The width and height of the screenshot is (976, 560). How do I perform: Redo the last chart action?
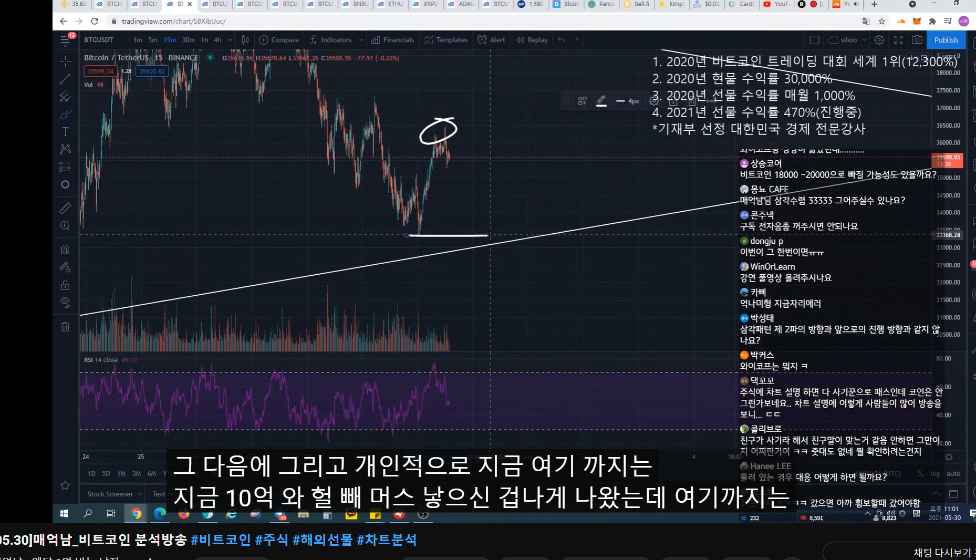(577, 40)
